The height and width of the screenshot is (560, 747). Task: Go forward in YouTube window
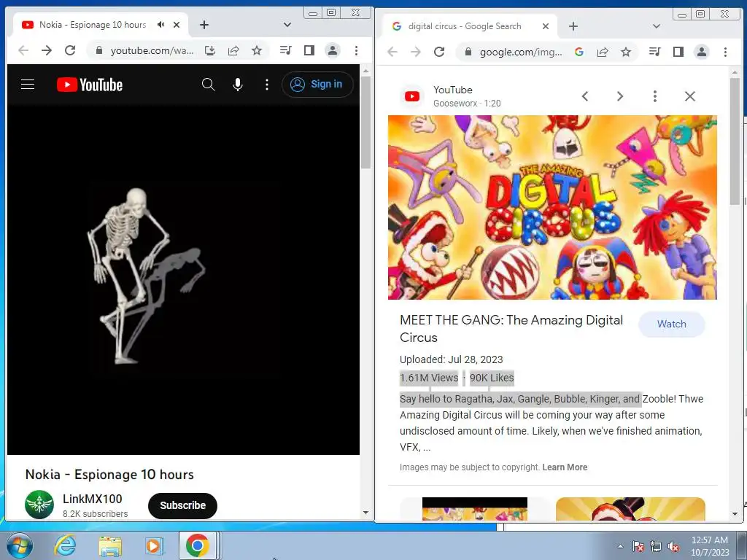tap(46, 50)
